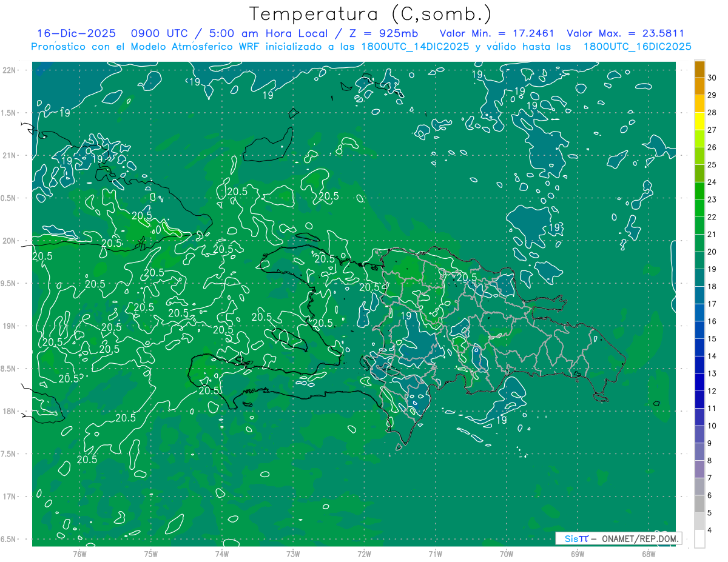Click the "69W" longitude label

(578, 554)
